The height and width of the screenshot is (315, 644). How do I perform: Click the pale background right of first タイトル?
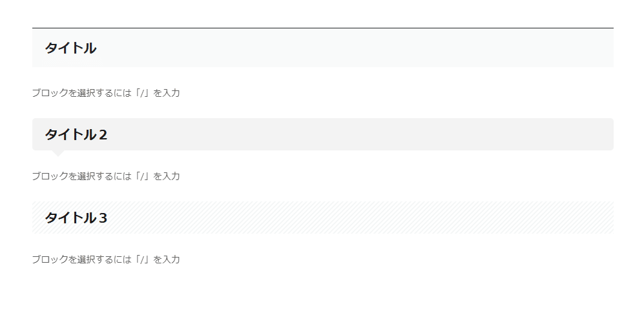388,48
